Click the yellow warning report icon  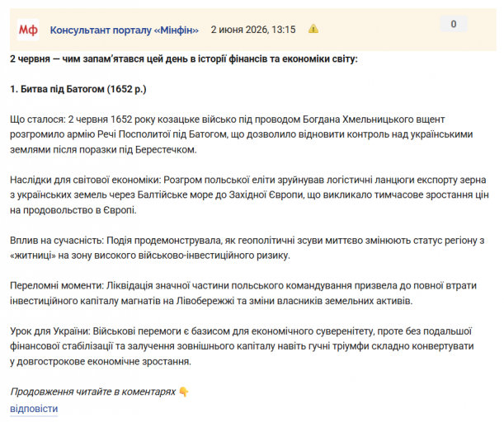click(x=313, y=29)
